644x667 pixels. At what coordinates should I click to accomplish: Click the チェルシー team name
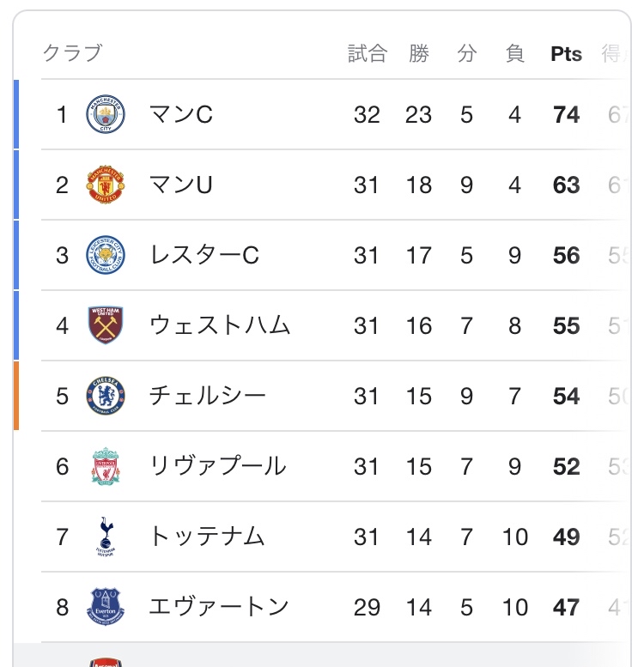click(x=208, y=397)
